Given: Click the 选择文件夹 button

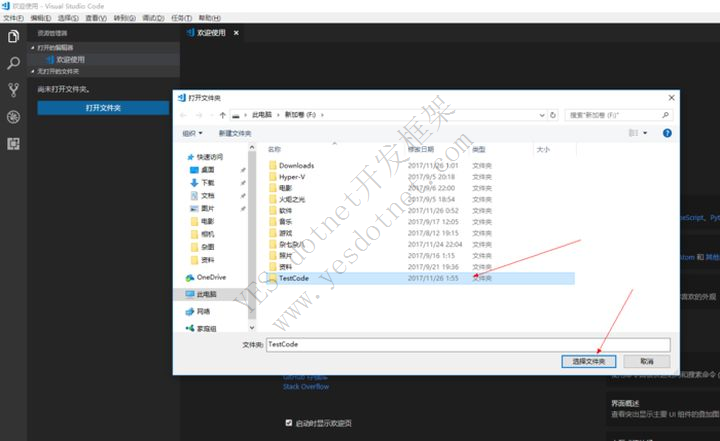Looking at the screenshot, I should 589,362.
